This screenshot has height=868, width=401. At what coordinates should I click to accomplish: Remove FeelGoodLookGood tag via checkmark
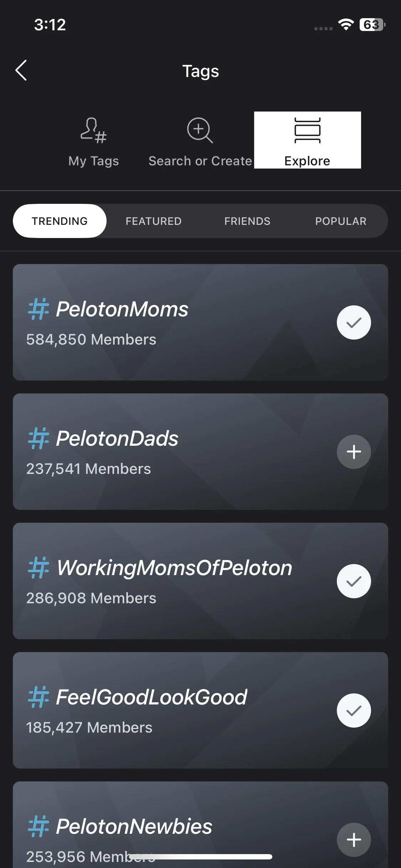coord(354,711)
